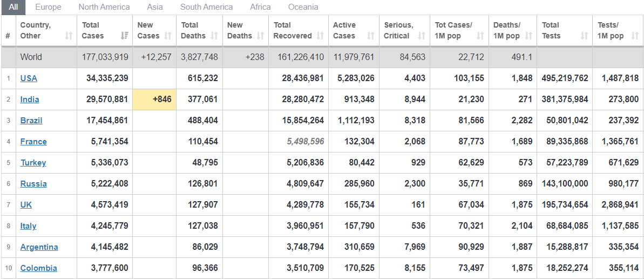Viewport: 644px width, 279px height.
Task: Switch to the Asia tab
Action: (155, 7)
